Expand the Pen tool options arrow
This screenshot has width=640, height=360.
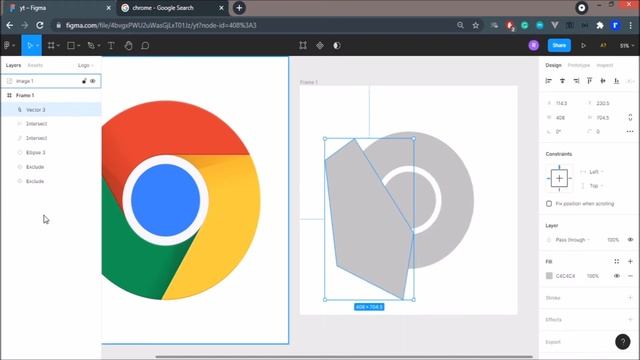[x=99, y=46]
